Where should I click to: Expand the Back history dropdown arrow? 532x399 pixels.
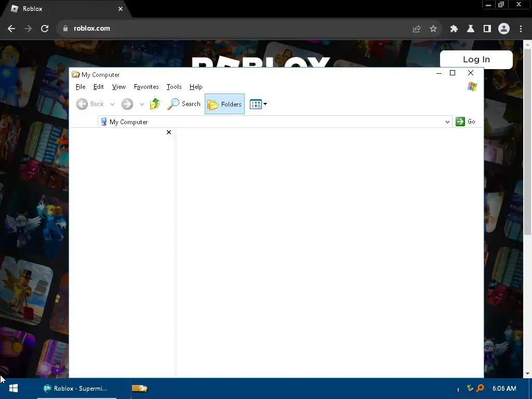112,104
